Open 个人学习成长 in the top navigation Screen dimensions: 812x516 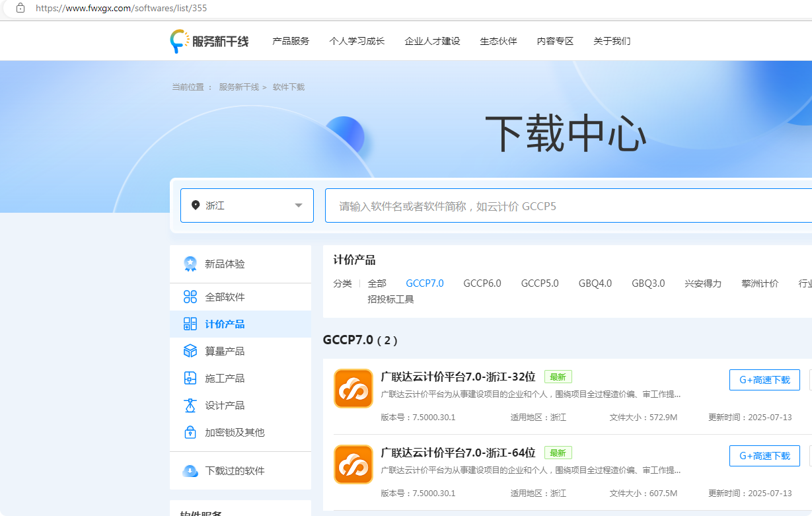(357, 41)
